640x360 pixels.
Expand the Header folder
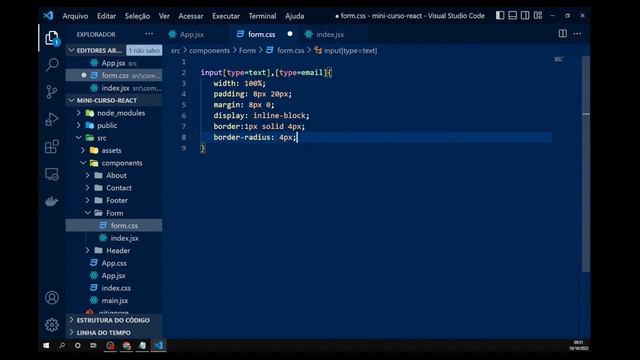point(114,251)
